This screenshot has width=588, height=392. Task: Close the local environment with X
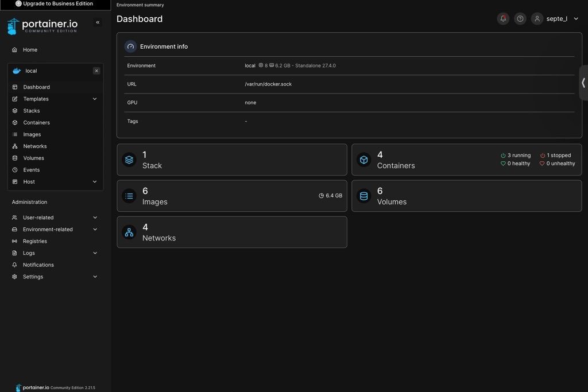(96, 71)
